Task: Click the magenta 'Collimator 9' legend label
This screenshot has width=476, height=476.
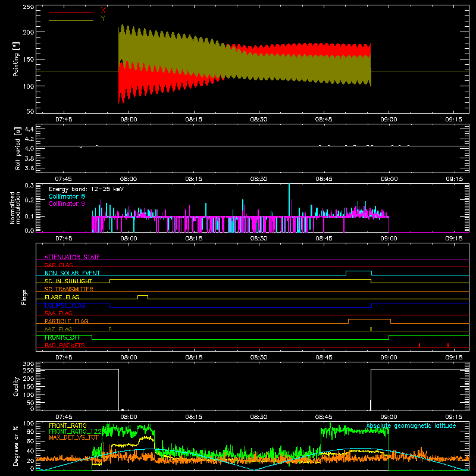Action: [x=67, y=203]
